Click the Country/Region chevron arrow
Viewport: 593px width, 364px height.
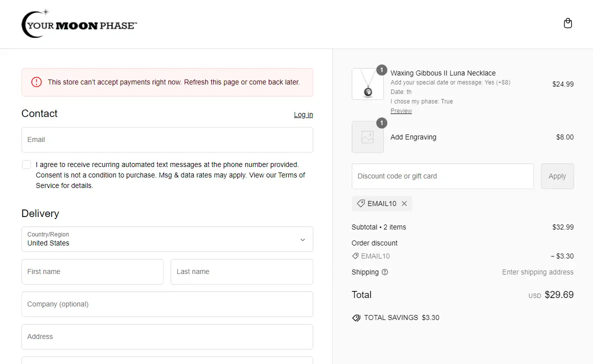click(x=303, y=239)
